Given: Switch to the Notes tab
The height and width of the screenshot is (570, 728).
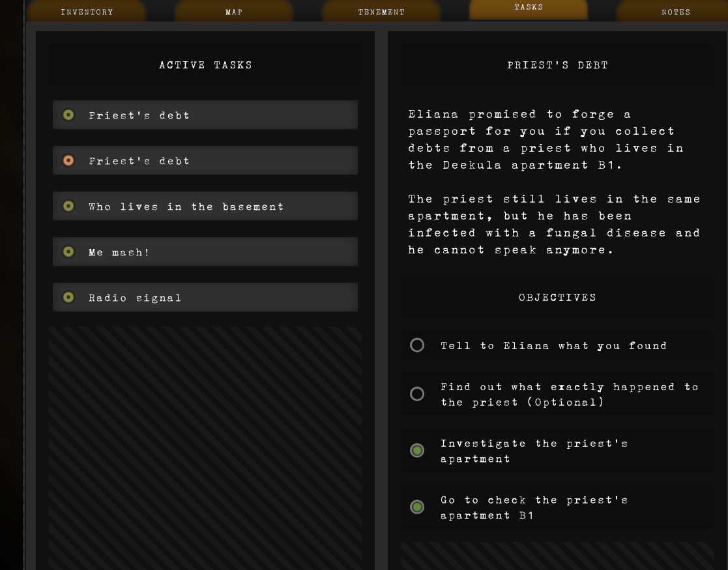Looking at the screenshot, I should pos(676,11).
